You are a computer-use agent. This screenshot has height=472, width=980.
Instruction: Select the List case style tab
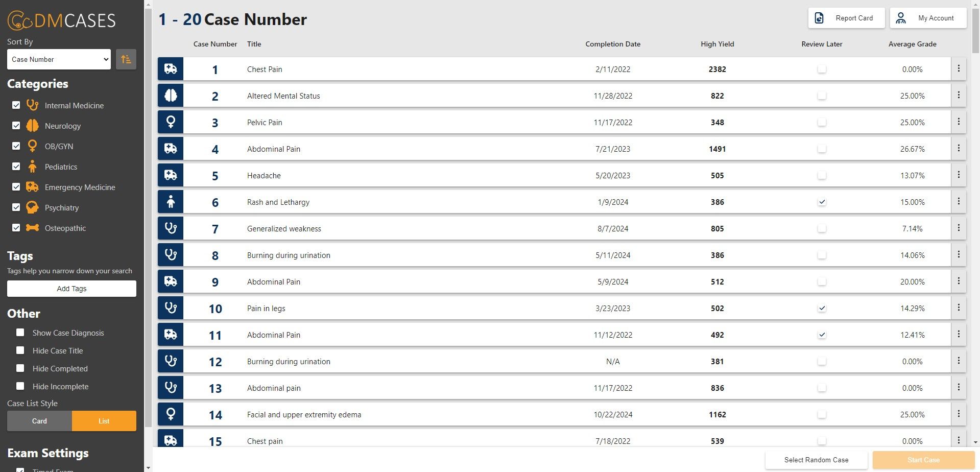click(x=104, y=421)
